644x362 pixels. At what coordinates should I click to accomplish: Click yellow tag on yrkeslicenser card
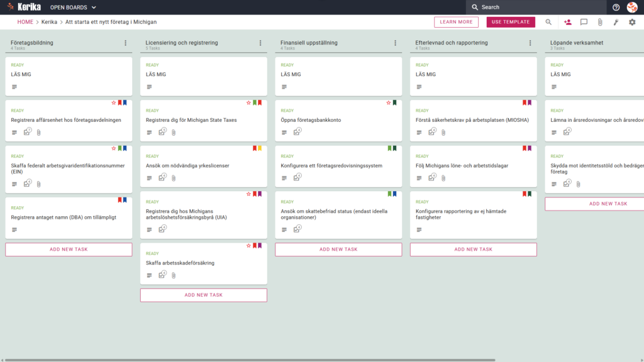(260, 148)
